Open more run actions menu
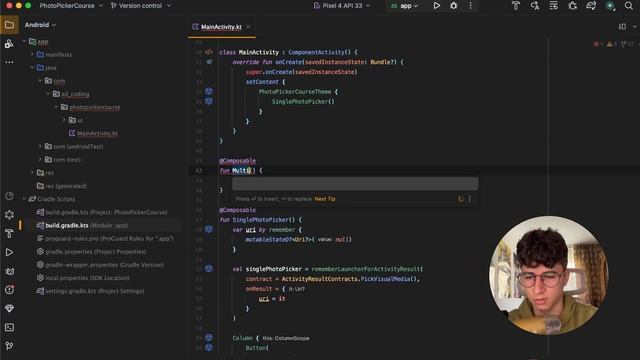The width and height of the screenshot is (640, 360). point(470,6)
